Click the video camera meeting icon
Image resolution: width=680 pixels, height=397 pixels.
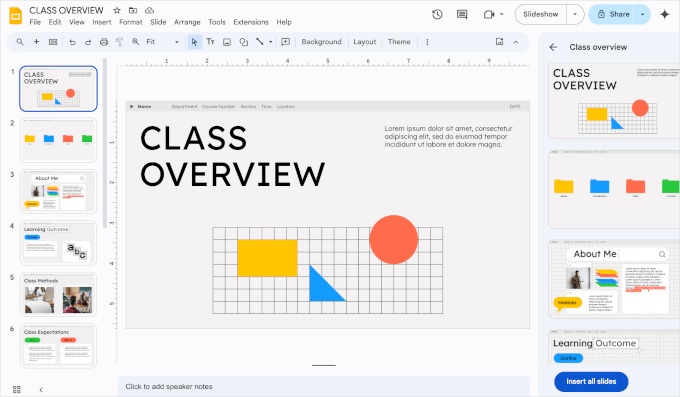(x=489, y=14)
